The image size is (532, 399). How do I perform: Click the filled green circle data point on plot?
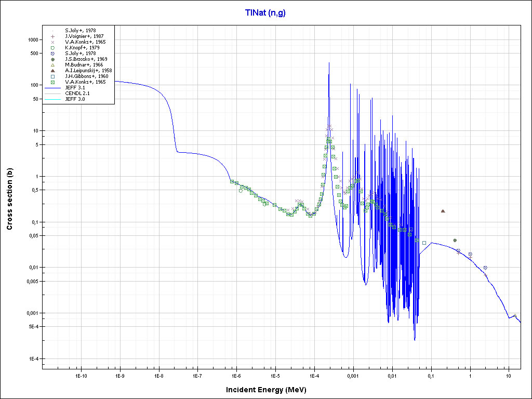coord(455,240)
